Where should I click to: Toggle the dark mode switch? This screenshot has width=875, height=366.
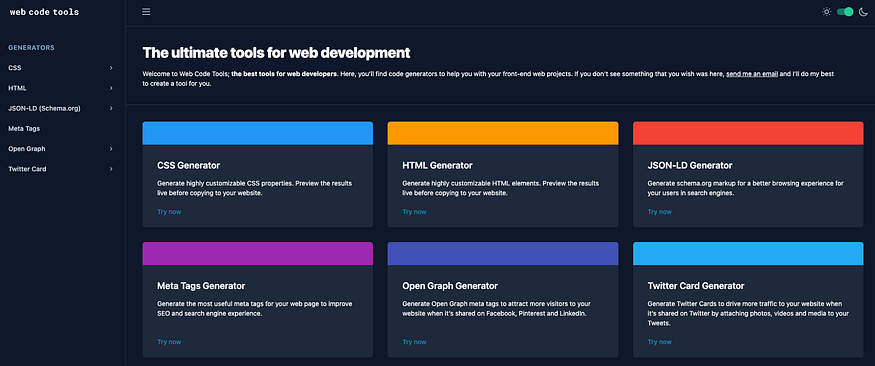point(845,12)
